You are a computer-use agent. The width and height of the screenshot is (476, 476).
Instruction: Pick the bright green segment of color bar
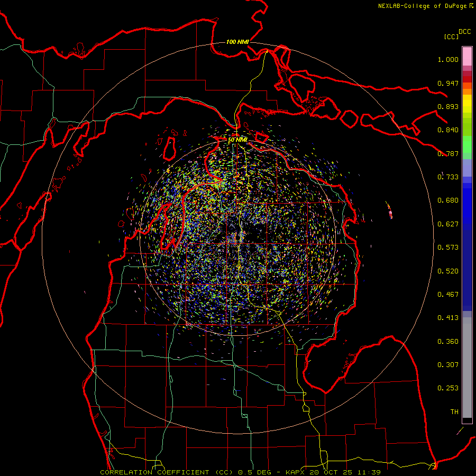(467, 144)
